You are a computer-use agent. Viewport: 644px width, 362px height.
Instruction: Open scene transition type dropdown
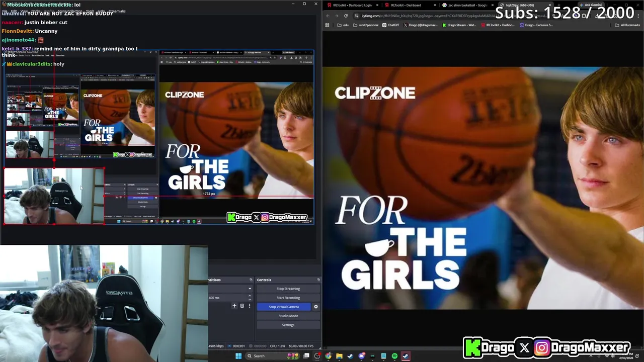(230, 289)
